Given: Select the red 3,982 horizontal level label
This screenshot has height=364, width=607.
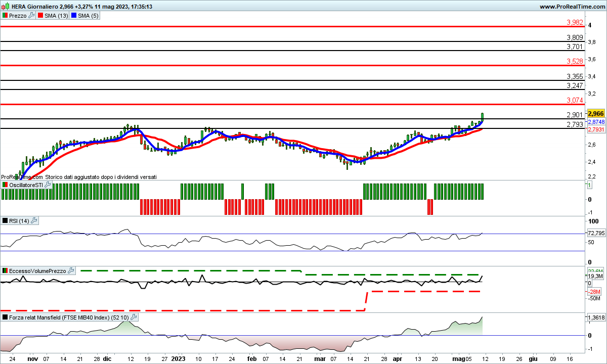Looking at the screenshot, I should pos(575,23).
